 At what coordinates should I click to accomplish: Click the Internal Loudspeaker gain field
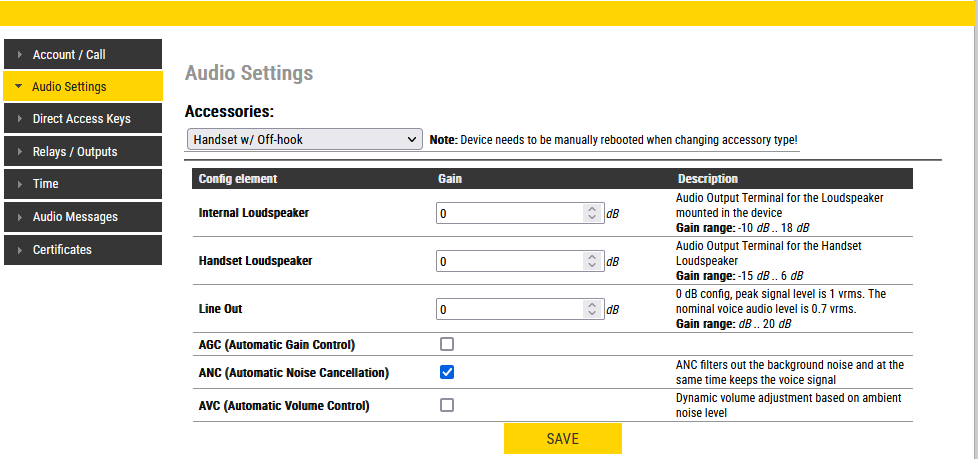tap(510, 213)
